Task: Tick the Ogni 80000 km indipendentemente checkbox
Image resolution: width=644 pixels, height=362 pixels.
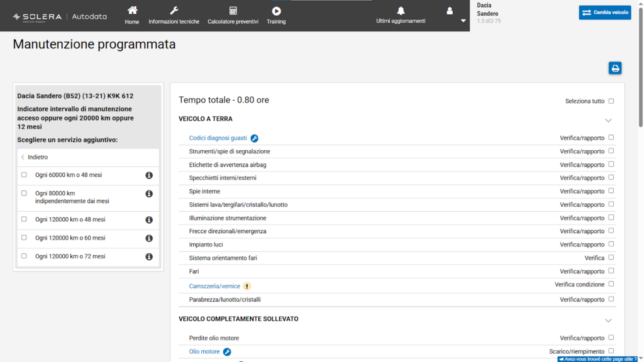Action: tap(24, 194)
